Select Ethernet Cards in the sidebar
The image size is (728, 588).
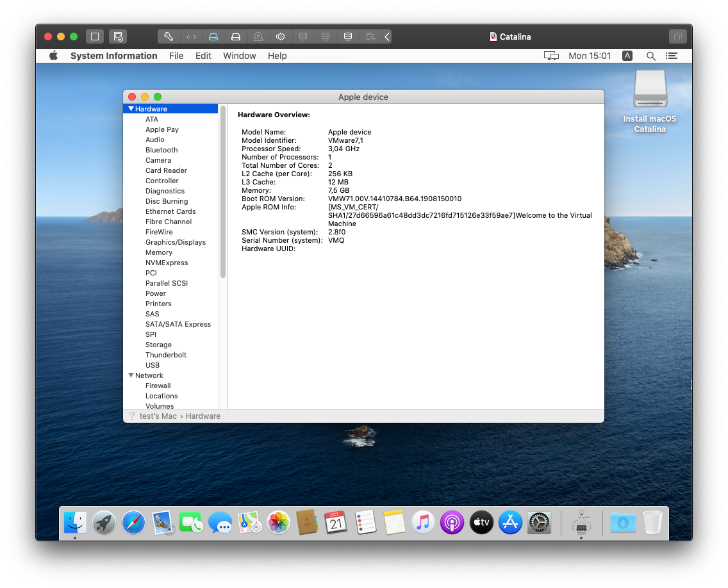170,211
